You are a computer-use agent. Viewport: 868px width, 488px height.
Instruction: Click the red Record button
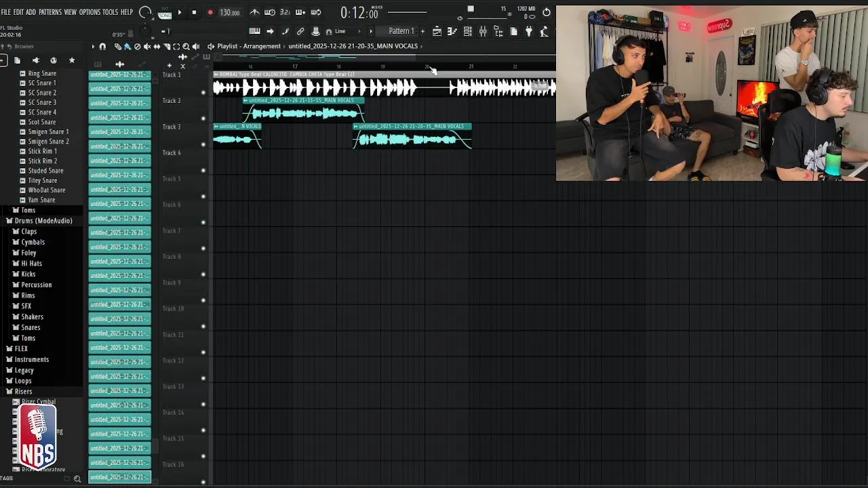210,12
